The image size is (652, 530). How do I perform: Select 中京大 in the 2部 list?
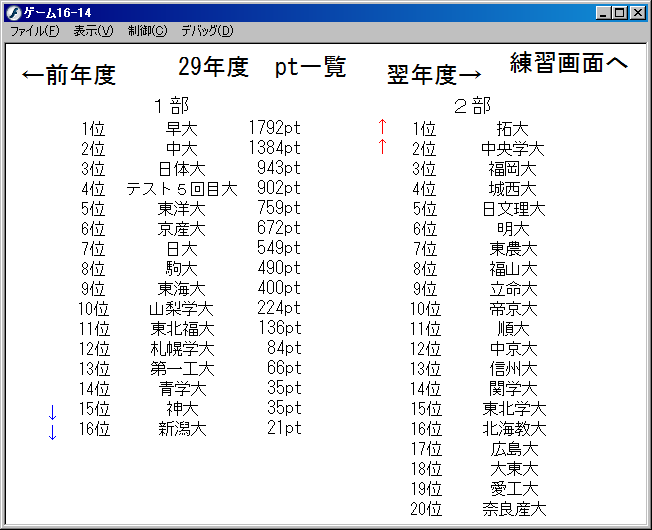(514, 348)
